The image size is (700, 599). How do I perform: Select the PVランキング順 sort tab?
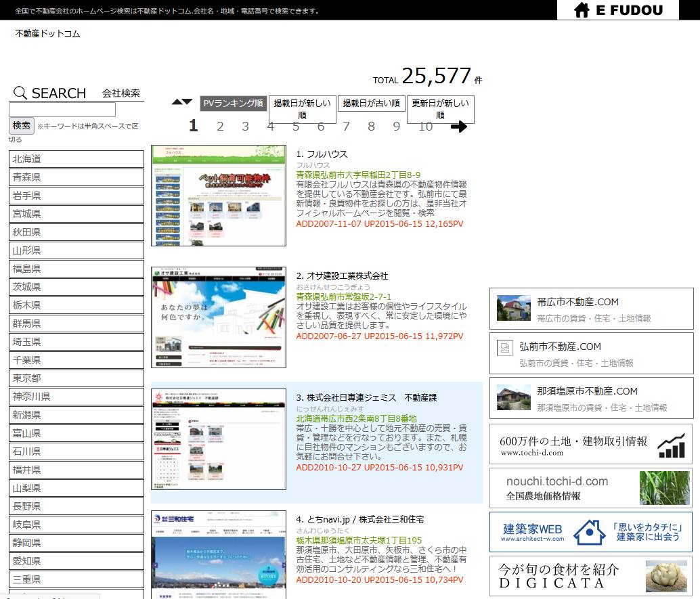(x=233, y=104)
